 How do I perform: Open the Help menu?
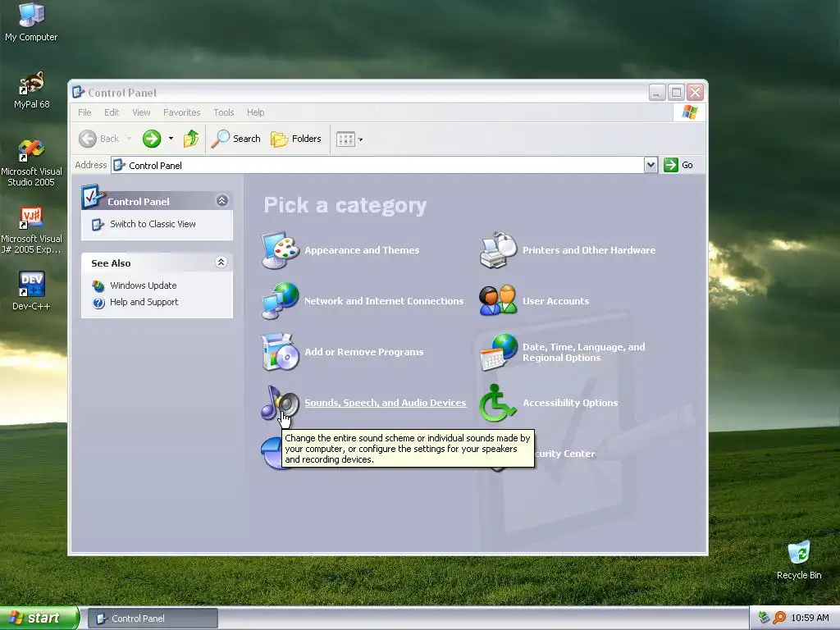tap(256, 112)
